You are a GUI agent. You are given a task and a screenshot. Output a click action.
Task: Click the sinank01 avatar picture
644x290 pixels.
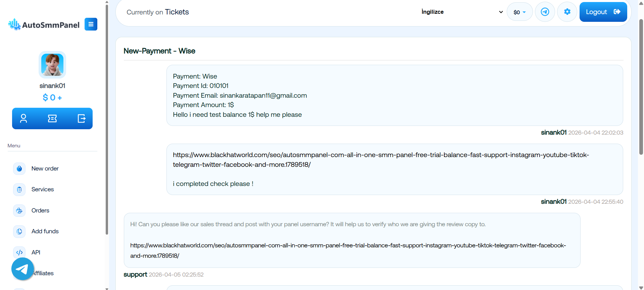(x=52, y=65)
